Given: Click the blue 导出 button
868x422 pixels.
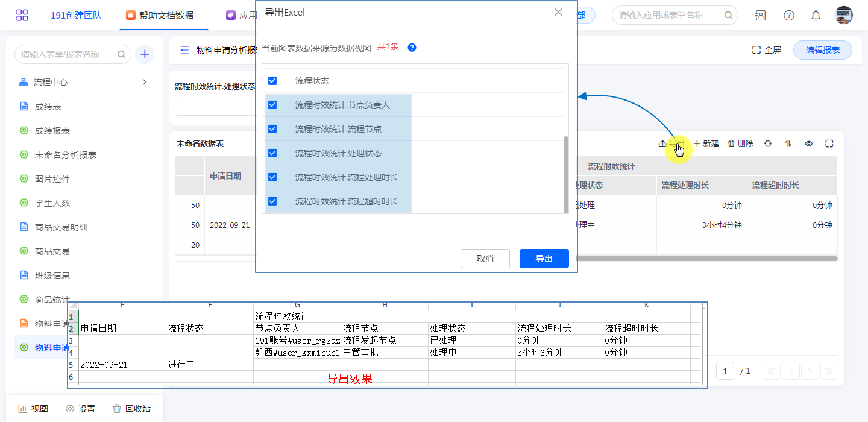Looking at the screenshot, I should click(x=544, y=259).
